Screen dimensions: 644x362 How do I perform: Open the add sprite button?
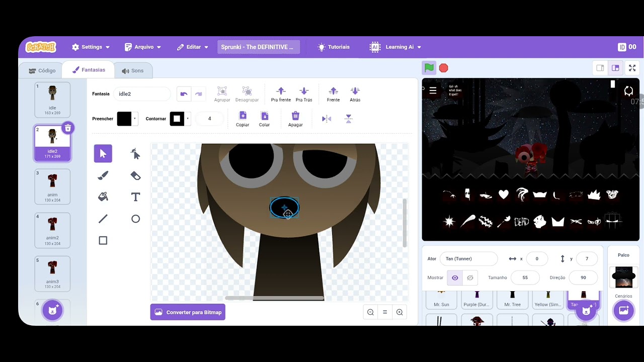click(x=586, y=310)
